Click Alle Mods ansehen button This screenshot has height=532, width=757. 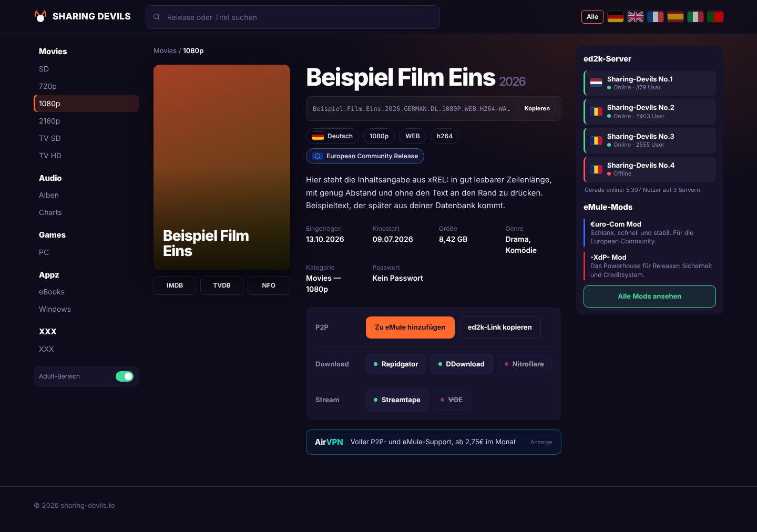tap(650, 296)
